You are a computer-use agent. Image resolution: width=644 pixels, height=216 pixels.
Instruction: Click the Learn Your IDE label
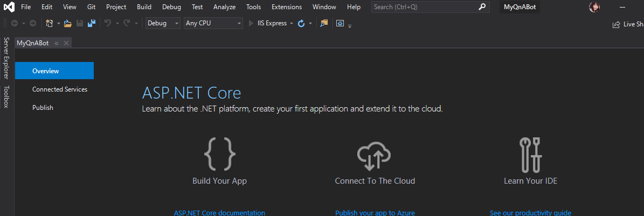pos(531,180)
